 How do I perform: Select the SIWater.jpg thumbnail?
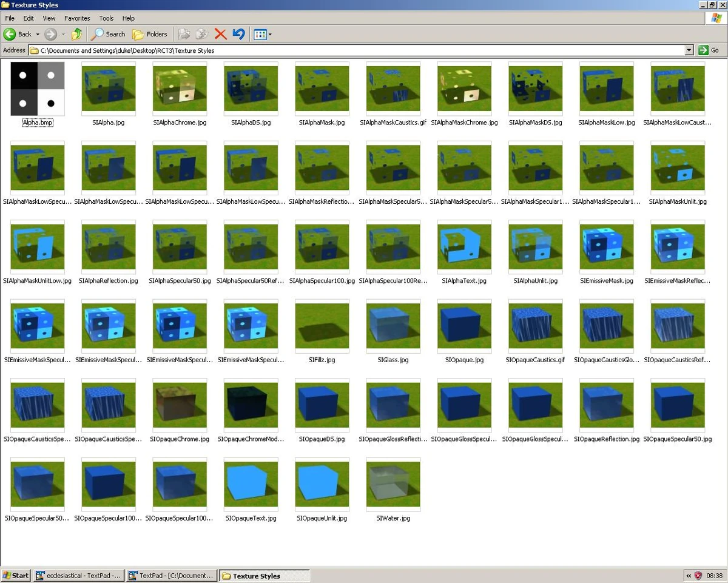pos(393,484)
